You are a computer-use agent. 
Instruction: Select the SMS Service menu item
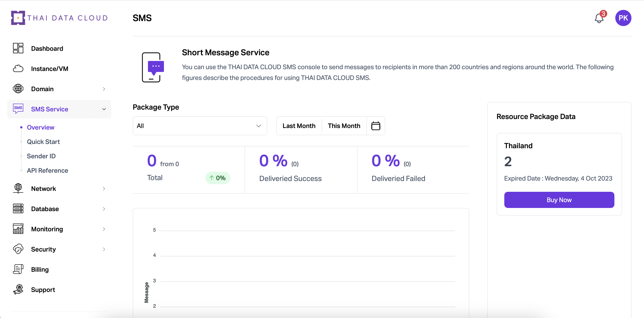59,109
